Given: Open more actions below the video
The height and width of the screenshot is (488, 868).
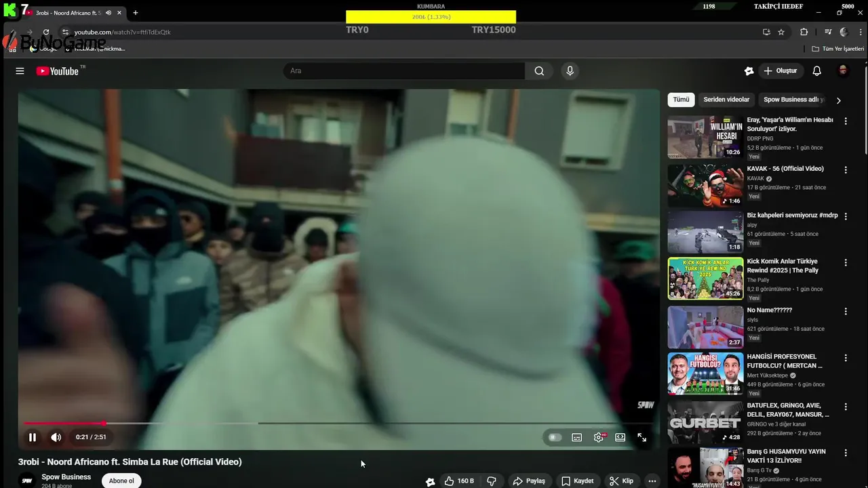Looking at the screenshot, I should pyautogui.click(x=652, y=481).
